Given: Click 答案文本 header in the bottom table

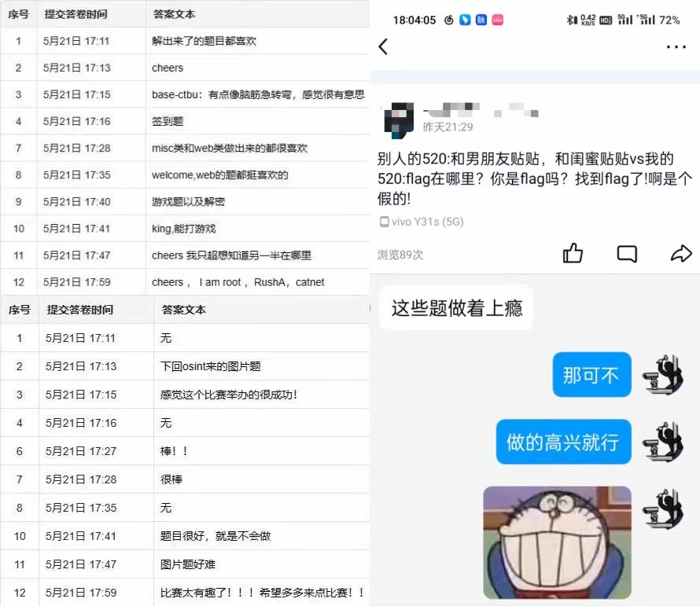Looking at the screenshot, I should pos(183,310).
